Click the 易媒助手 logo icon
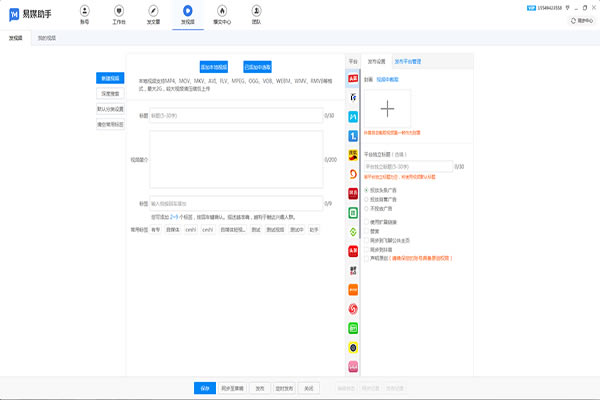This screenshot has height=400, width=600. pos(14,15)
